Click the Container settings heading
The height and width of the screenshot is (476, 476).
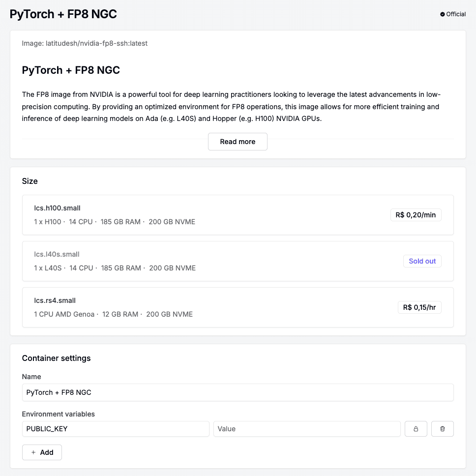pyautogui.click(x=56, y=358)
